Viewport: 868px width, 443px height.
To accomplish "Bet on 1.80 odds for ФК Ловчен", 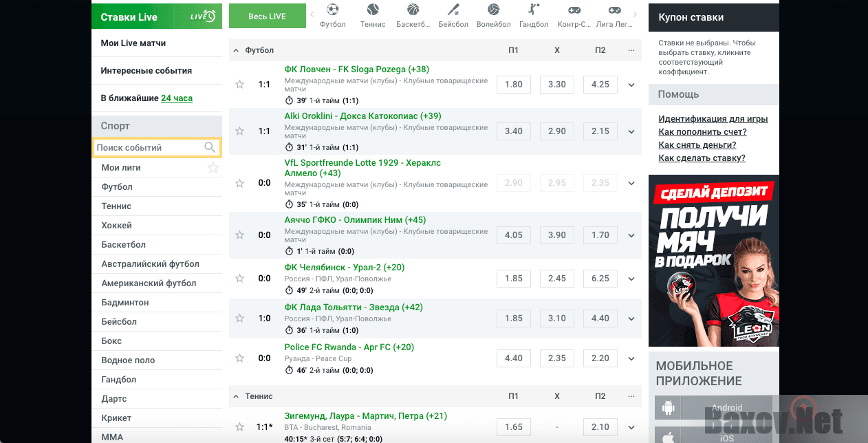I will point(514,85).
